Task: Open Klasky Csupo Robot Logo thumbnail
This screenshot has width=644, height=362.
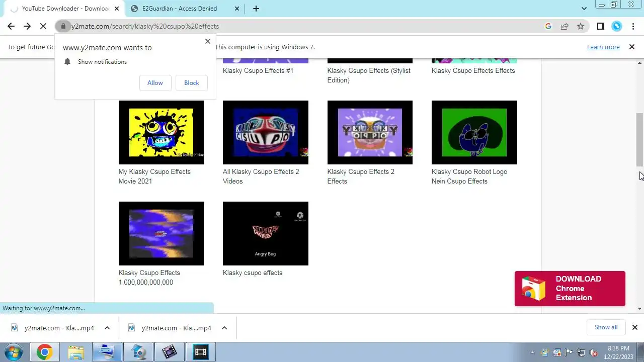Action: (474, 132)
